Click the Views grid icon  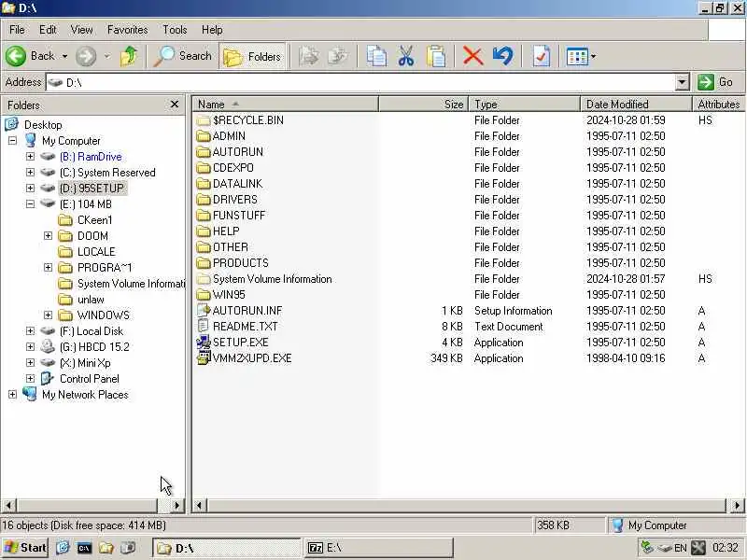[577, 57]
